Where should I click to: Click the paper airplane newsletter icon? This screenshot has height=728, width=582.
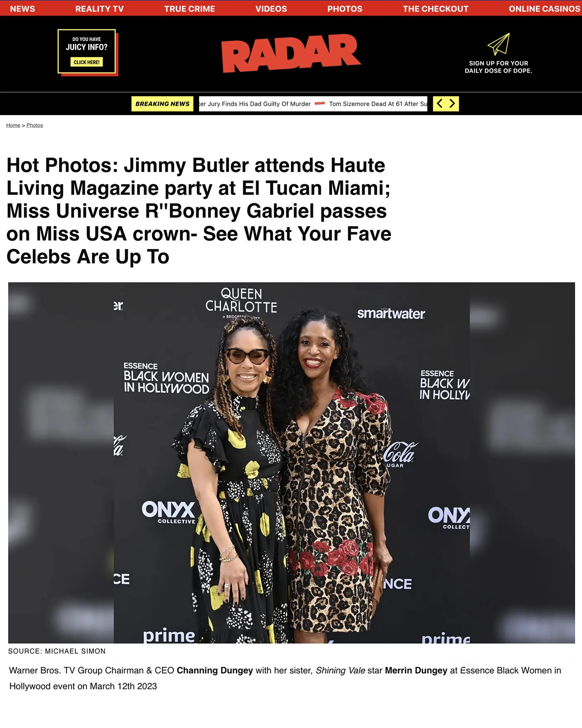tap(498, 44)
